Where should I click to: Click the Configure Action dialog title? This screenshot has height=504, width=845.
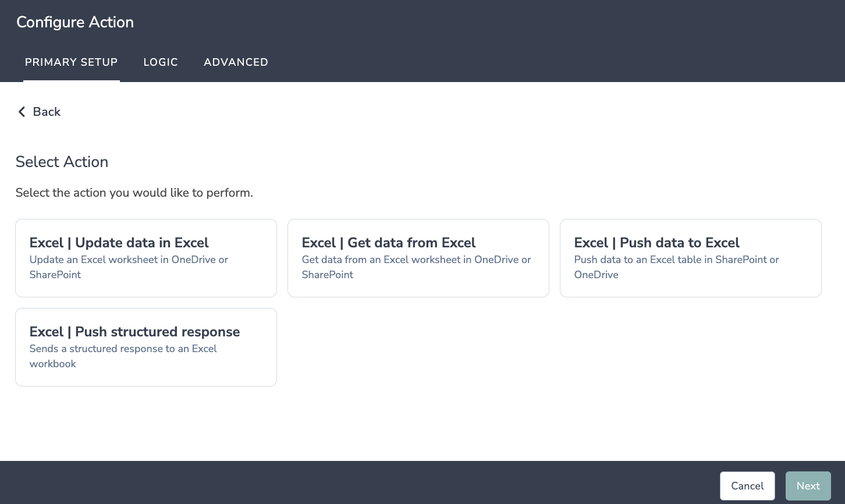point(75,22)
